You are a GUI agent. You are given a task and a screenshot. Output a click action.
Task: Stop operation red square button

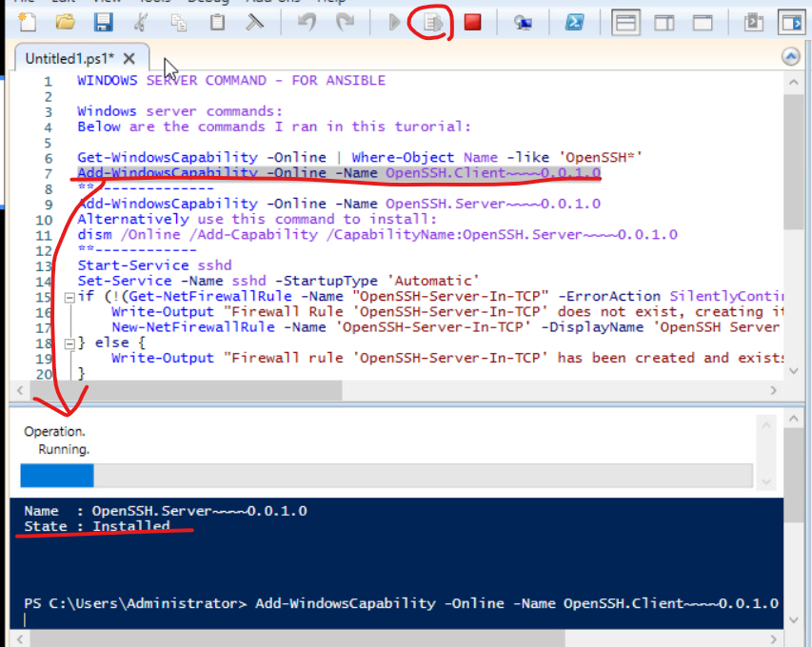(x=472, y=22)
